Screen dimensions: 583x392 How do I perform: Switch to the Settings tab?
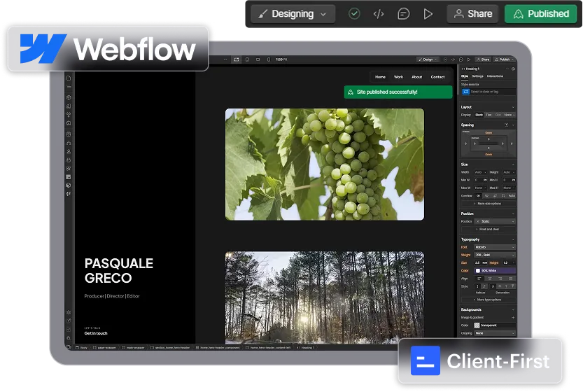[477, 76]
